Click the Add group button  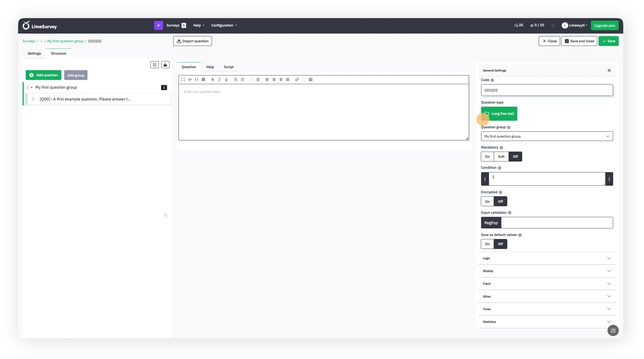point(76,75)
